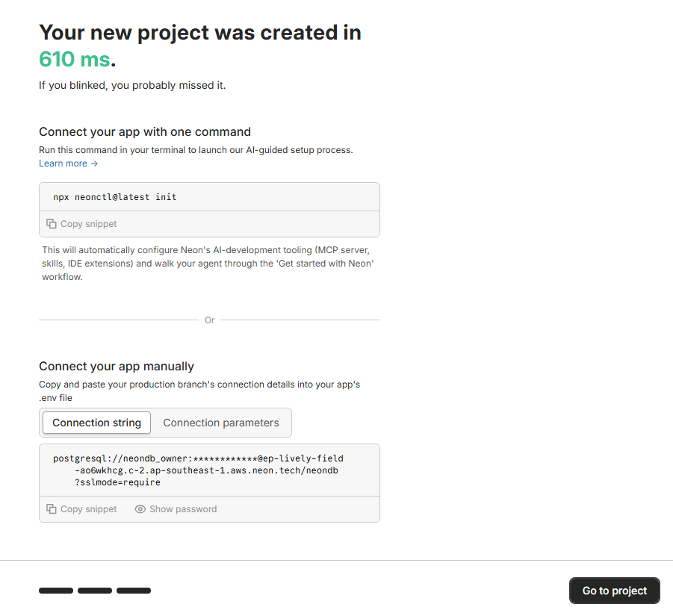Click the masked password asterisks in the connection string

[225, 458]
